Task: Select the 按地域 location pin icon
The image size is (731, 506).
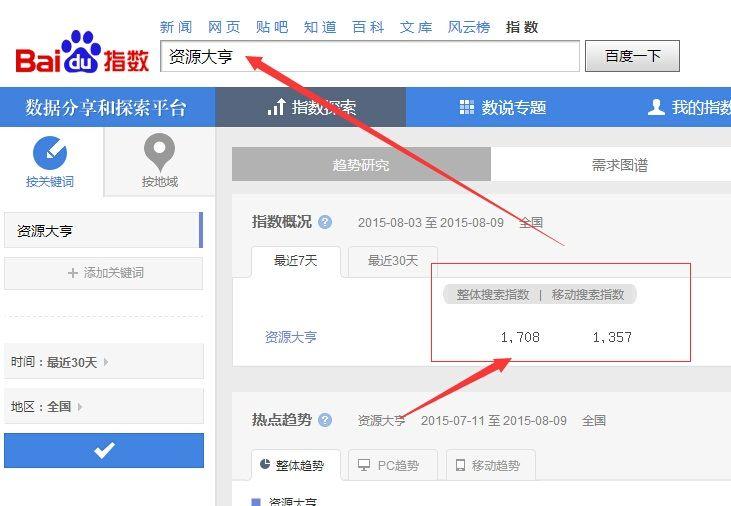Action: coord(159,152)
